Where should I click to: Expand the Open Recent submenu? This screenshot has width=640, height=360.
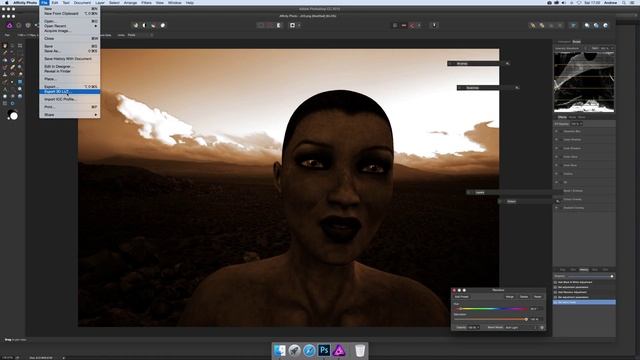pos(70,26)
